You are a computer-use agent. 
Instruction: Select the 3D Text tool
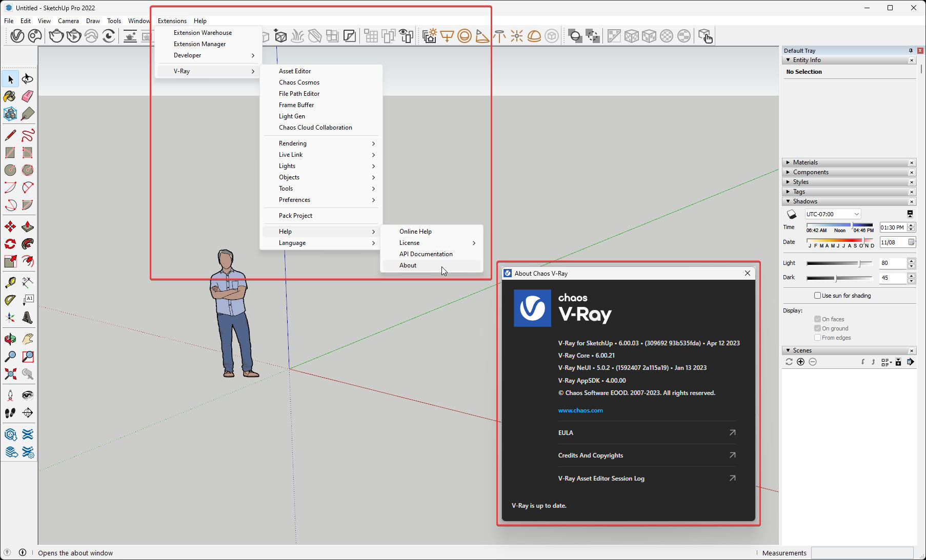(28, 317)
